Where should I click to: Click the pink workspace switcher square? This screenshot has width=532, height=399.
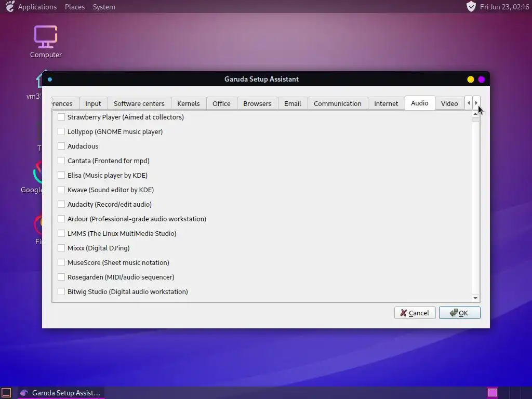tap(493, 393)
